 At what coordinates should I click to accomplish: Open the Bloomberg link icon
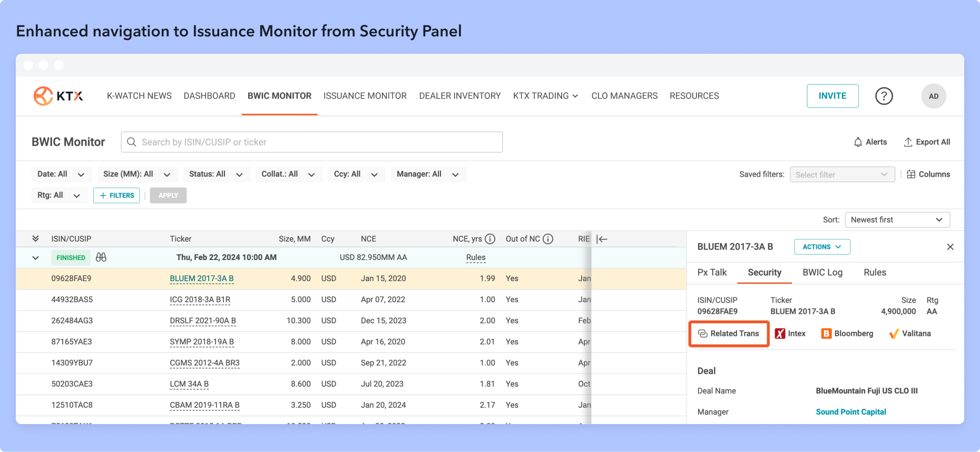(826, 333)
